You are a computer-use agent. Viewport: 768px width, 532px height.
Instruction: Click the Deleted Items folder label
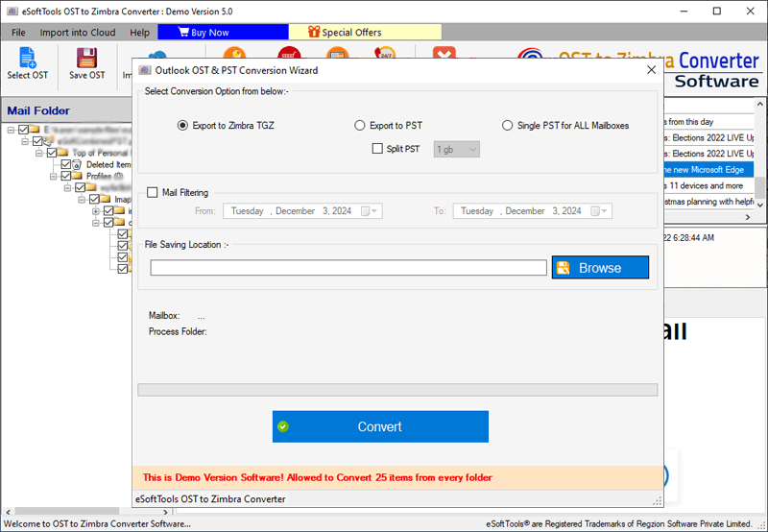(108, 164)
